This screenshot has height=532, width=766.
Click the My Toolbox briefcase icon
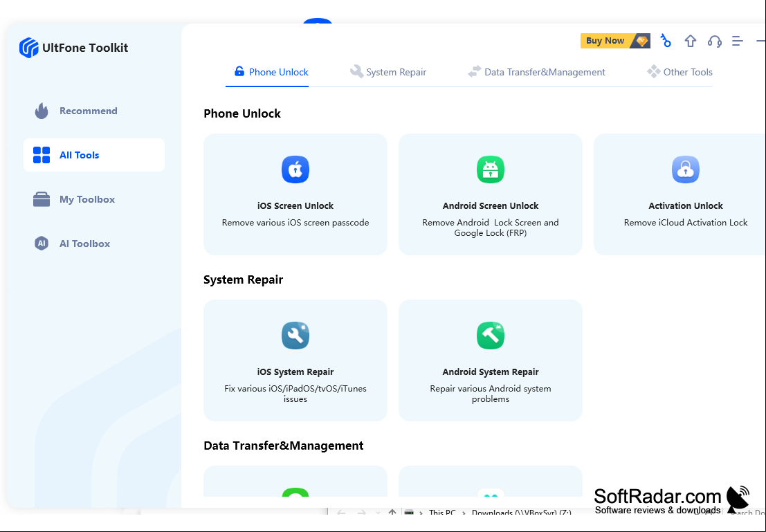click(42, 199)
